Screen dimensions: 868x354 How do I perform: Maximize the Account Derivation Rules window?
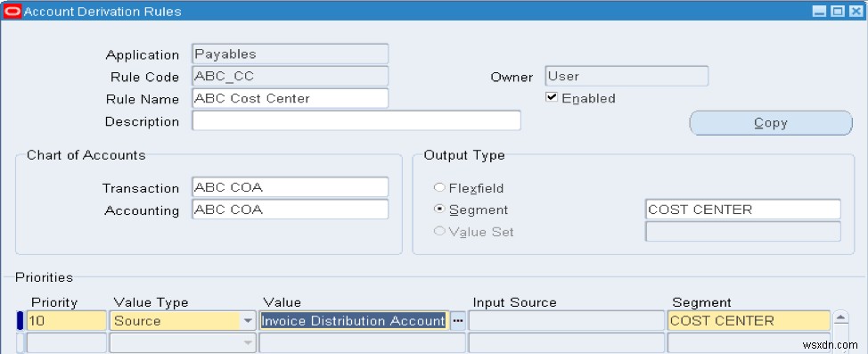(838, 11)
